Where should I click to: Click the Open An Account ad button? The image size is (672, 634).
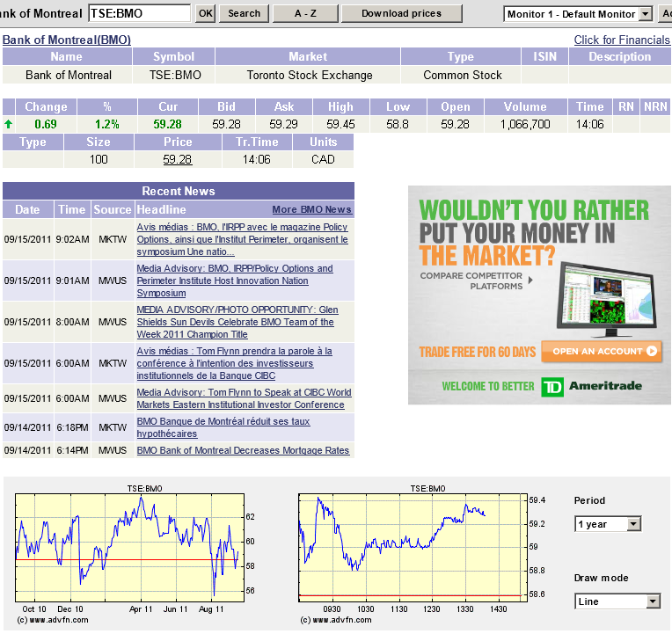(x=601, y=352)
